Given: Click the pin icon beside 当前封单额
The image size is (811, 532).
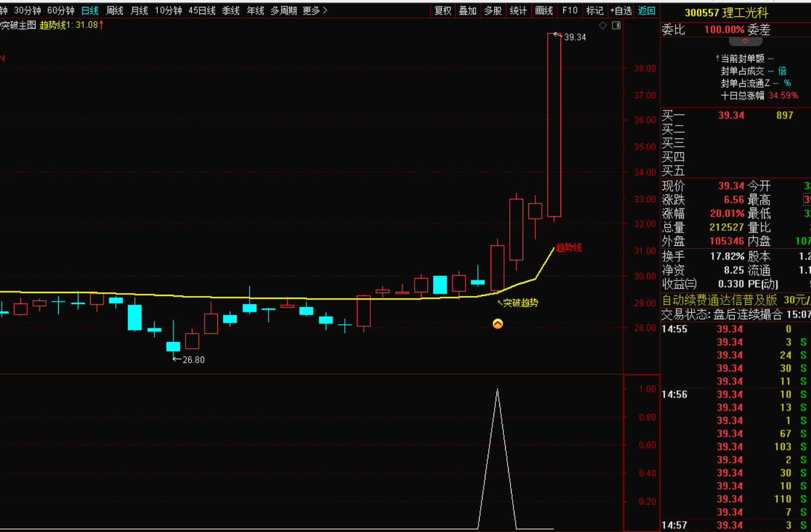Looking at the screenshot, I should (717, 59).
